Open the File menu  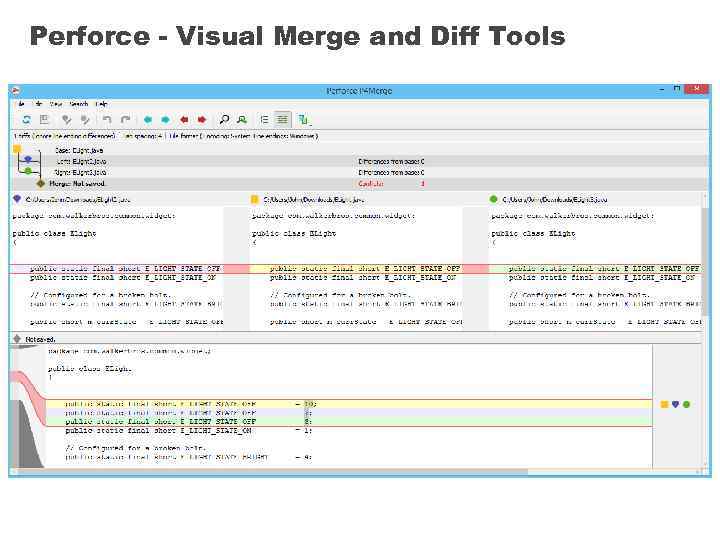[x=20, y=104]
